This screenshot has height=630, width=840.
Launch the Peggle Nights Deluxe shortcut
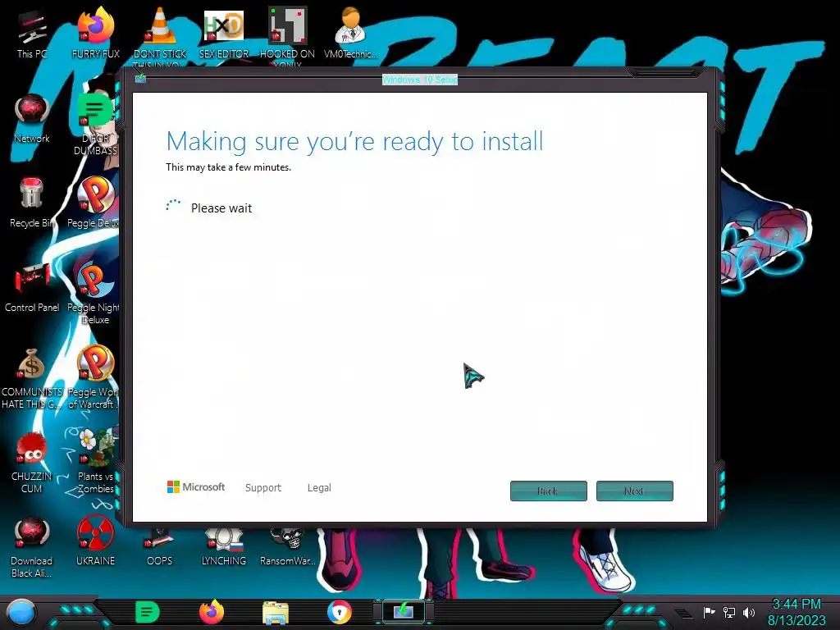[94, 294]
